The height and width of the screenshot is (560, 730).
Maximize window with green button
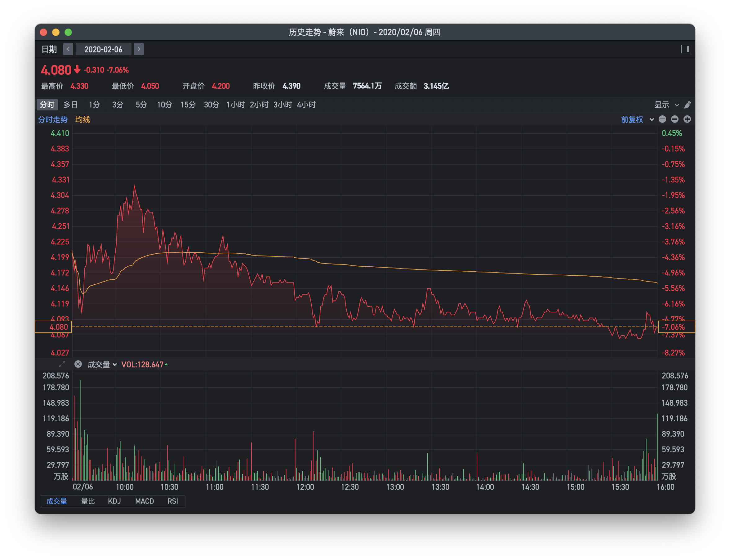click(68, 32)
